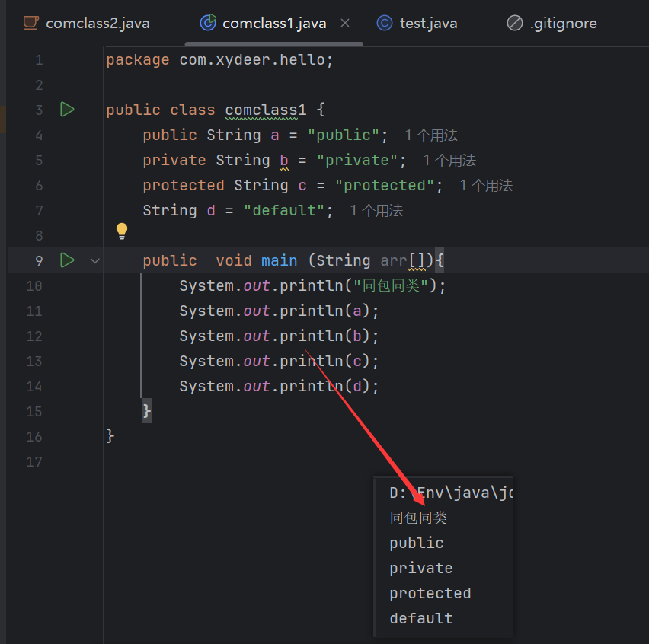
Task: Open the comclass2.java tab
Action: click(96, 23)
